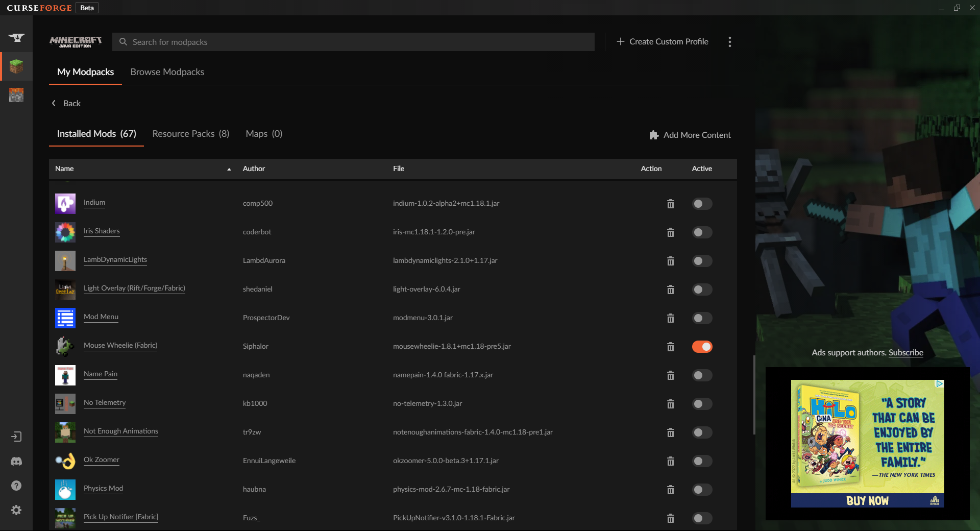Screen dimensions: 980x531
Task: Delete Mod Menu using its trash icon
Action: 671,318
